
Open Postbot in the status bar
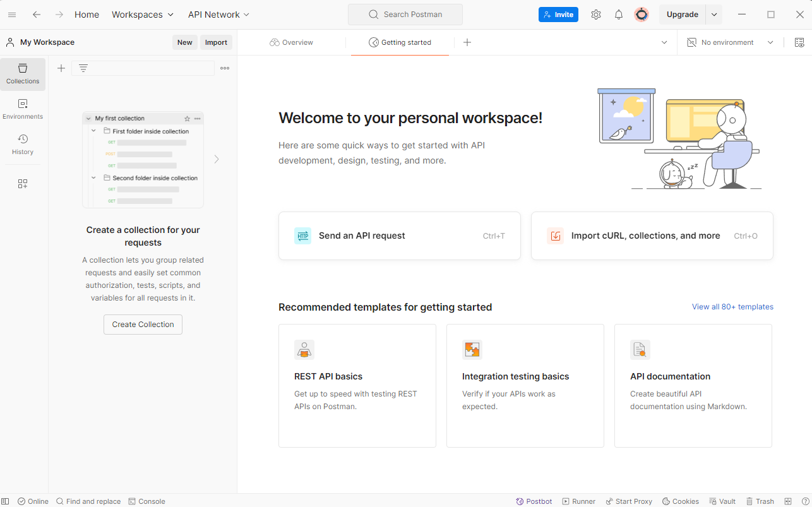pos(534,501)
